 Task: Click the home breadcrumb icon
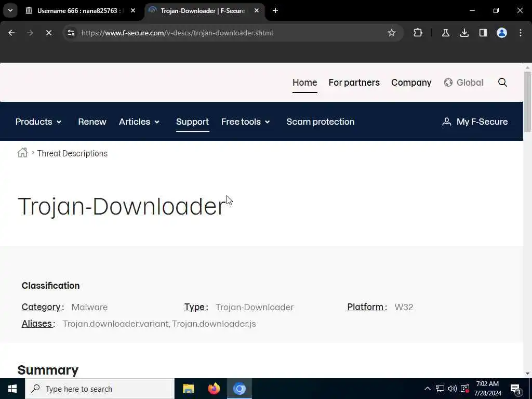pos(23,153)
